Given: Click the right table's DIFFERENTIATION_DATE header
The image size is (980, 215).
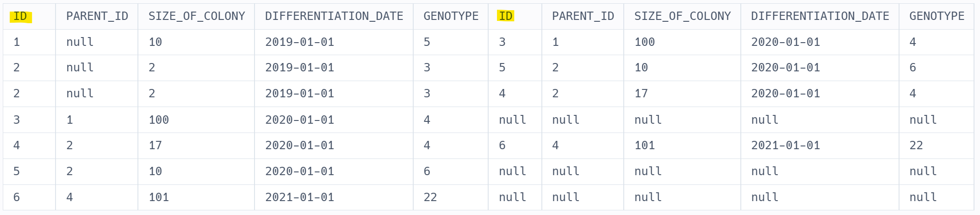Looking at the screenshot, I should (x=819, y=17).
